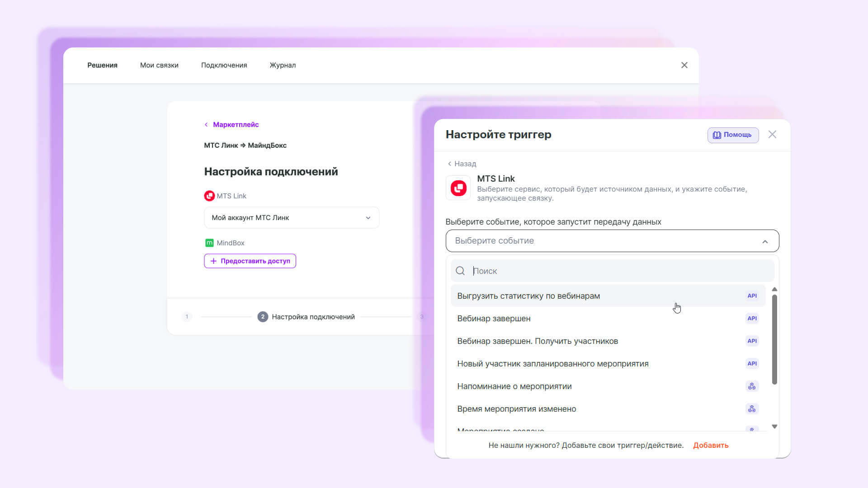Click the Добавить link
868x488 pixels.
click(x=711, y=445)
